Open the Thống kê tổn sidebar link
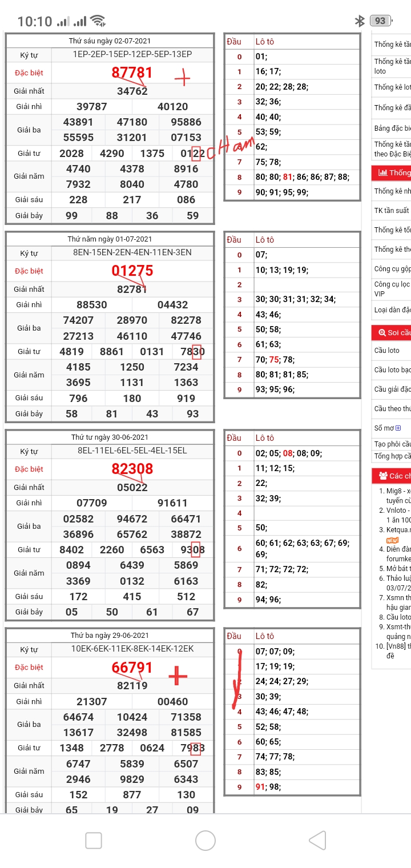The width and height of the screenshot is (411, 868). click(x=392, y=230)
